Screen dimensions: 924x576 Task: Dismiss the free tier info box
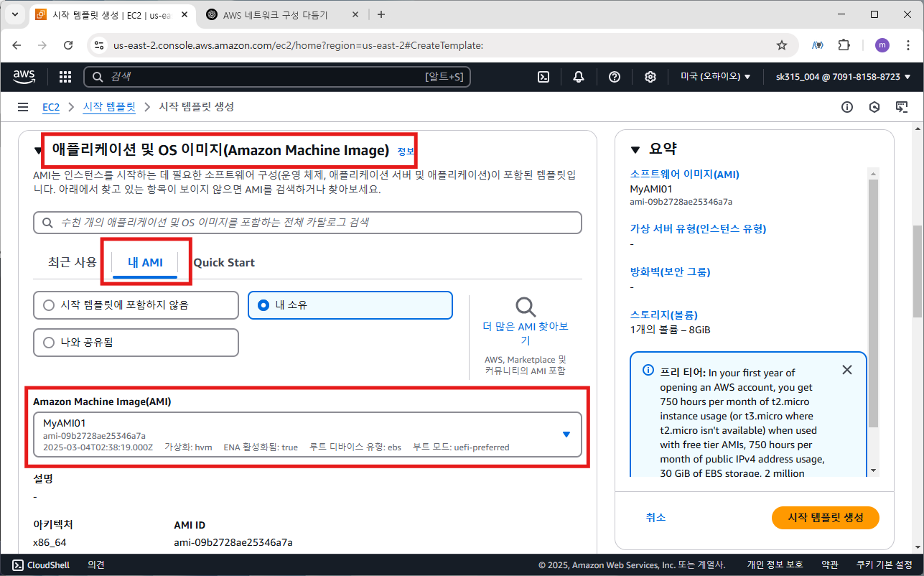click(x=847, y=370)
